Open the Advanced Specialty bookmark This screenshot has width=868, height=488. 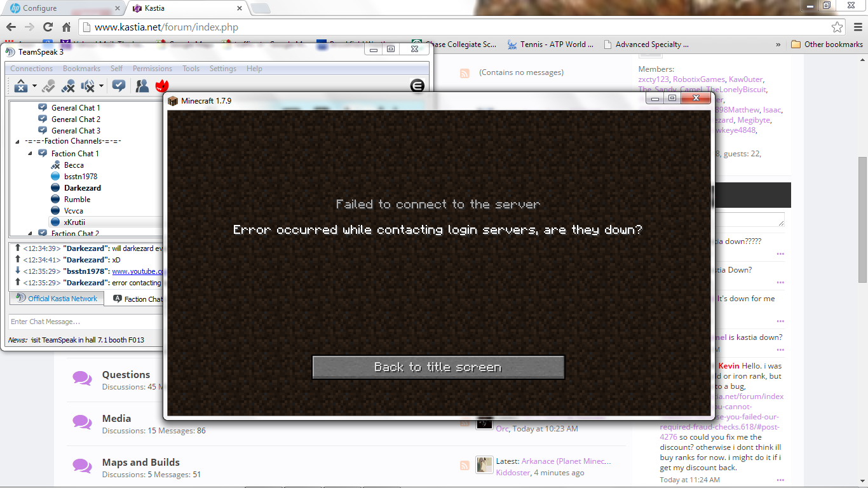(646, 44)
